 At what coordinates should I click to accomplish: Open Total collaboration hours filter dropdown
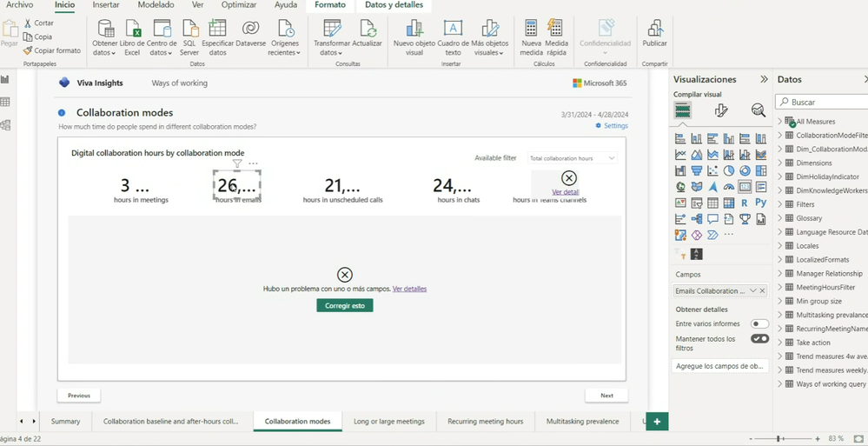[573, 158]
